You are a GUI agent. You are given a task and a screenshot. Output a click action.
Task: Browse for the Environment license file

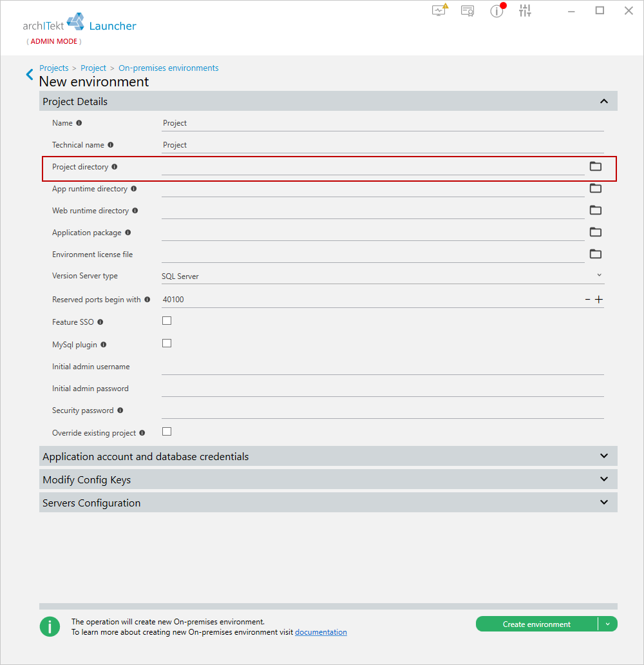click(596, 254)
